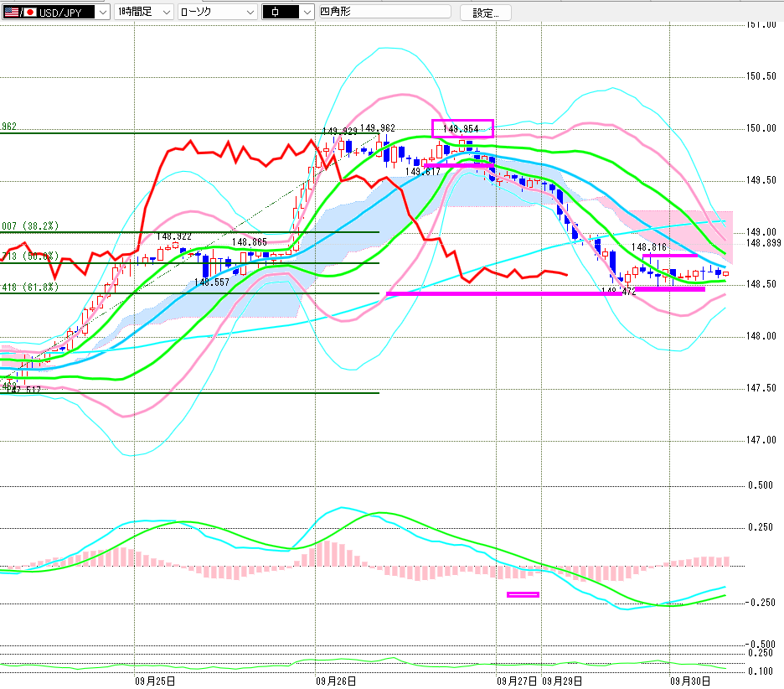
Task: Click the 設定... settings button
Action: [x=486, y=13]
